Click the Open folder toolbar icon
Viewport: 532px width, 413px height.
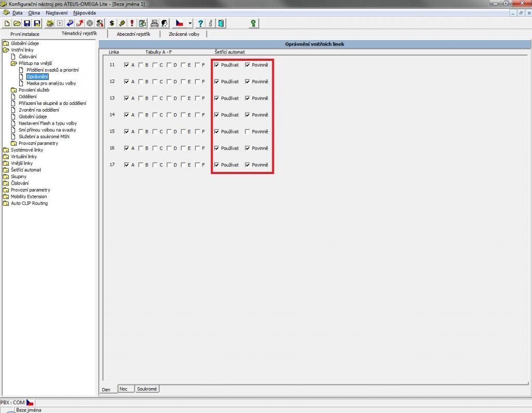[17, 23]
